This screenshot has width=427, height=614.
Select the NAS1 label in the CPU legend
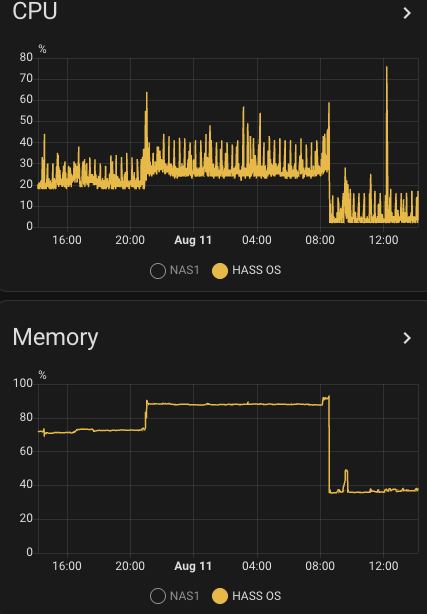click(x=185, y=270)
